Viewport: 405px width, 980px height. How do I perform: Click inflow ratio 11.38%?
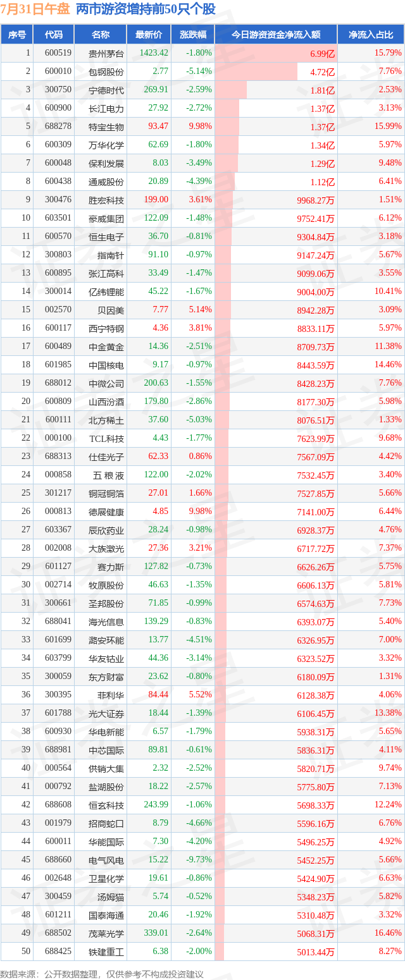388,346
